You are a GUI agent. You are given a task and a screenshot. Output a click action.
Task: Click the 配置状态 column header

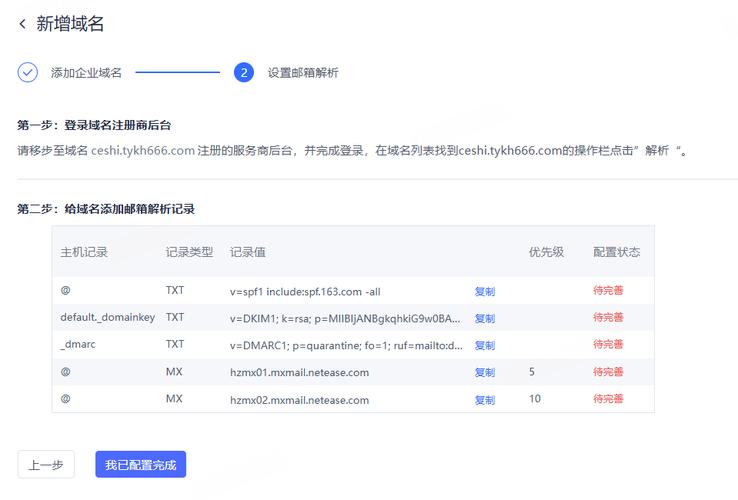616,252
